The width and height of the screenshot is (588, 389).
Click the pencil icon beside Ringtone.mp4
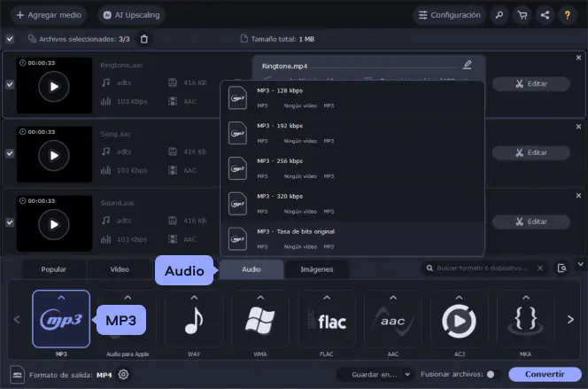pos(468,65)
